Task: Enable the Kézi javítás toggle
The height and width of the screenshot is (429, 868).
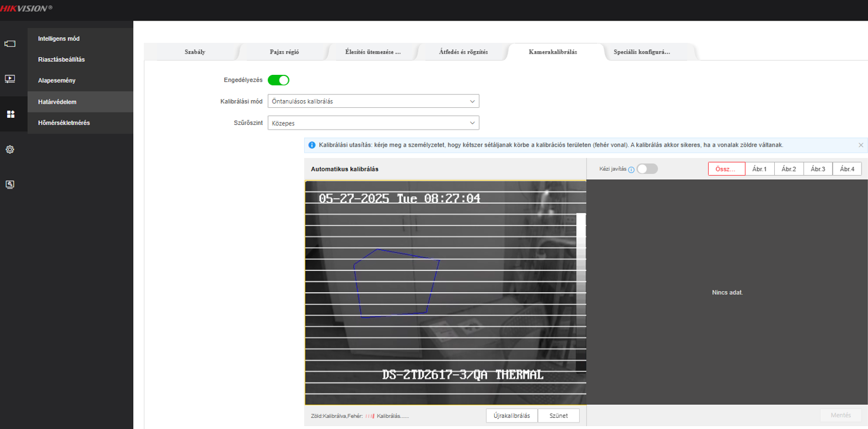Action: pos(647,169)
